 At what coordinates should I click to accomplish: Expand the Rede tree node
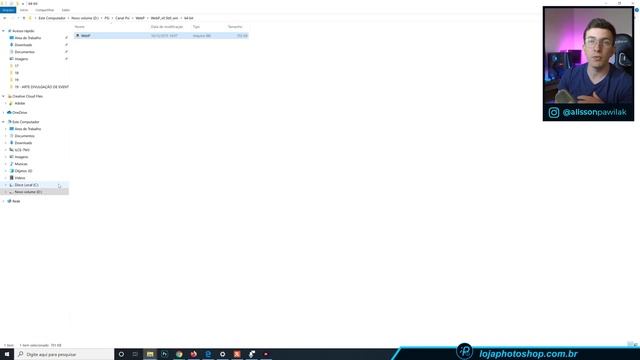point(4,201)
